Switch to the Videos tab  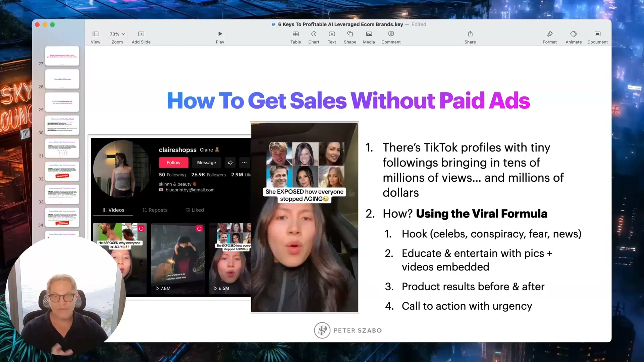tap(113, 210)
